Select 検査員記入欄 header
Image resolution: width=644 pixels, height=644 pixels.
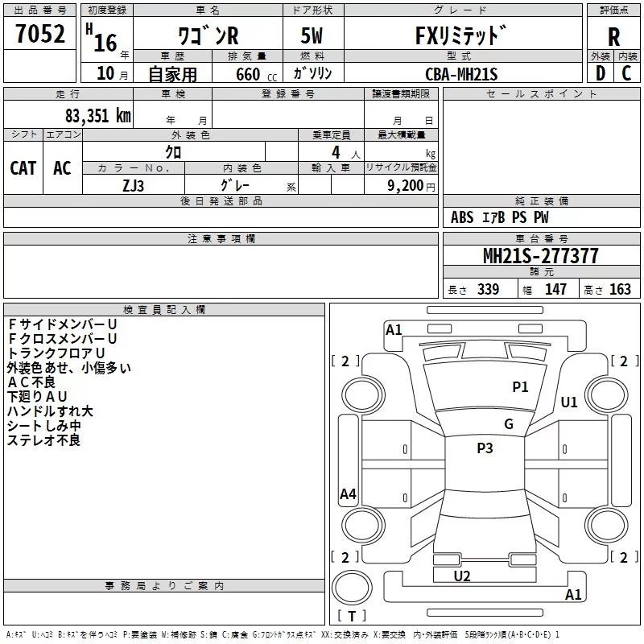tap(164, 310)
